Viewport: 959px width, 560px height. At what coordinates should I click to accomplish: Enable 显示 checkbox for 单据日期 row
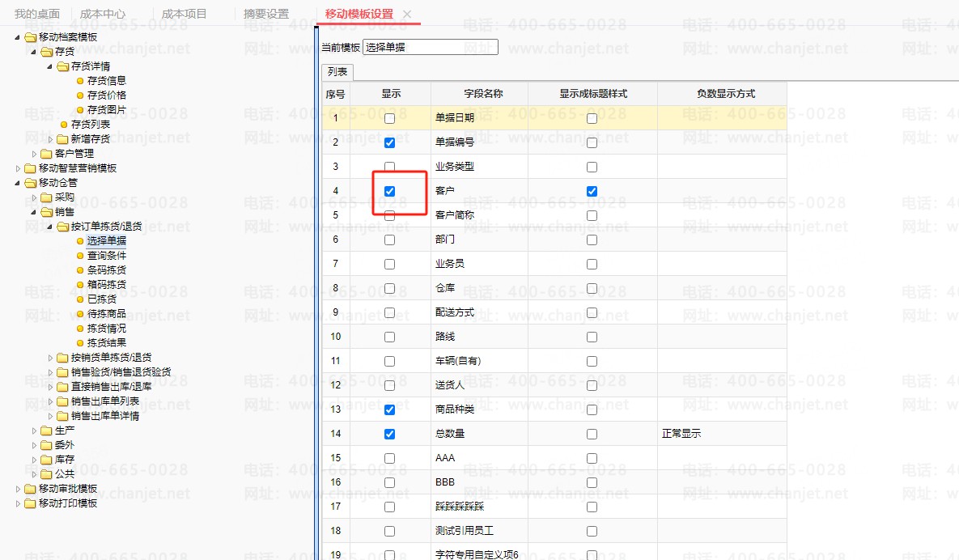(389, 118)
